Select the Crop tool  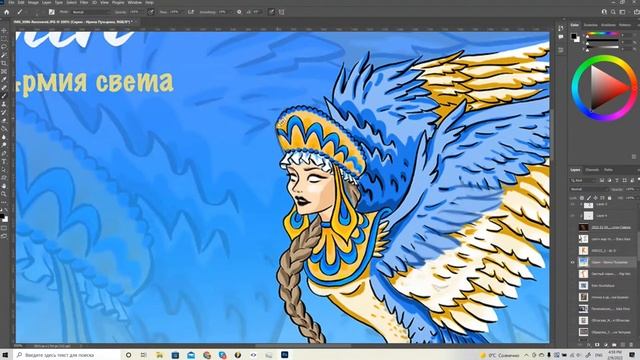coord(4,63)
